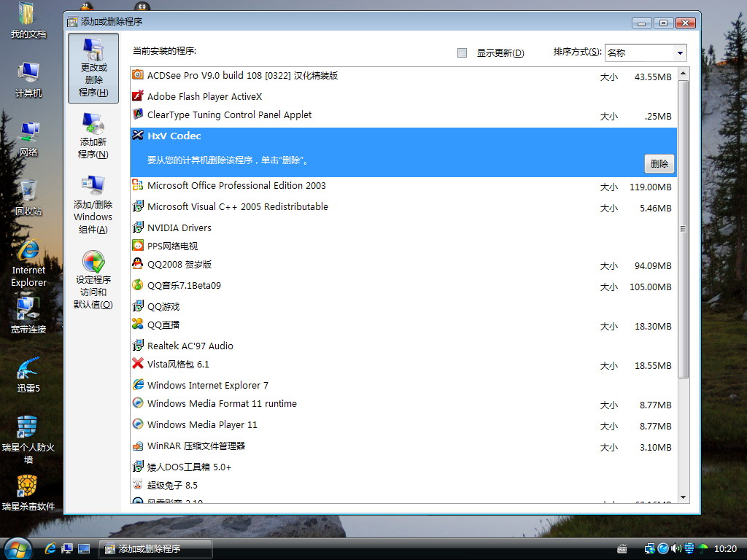The image size is (747, 560).
Task: Open 计算机 desktop icon
Action: pyautogui.click(x=28, y=80)
